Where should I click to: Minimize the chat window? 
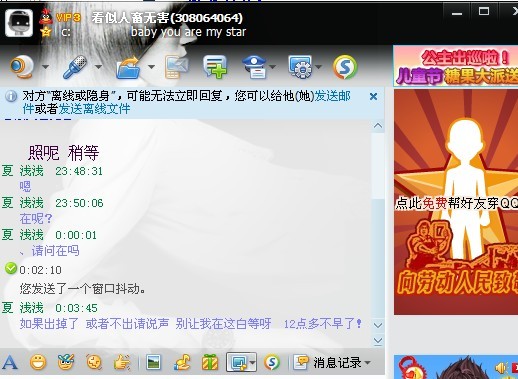457,13
